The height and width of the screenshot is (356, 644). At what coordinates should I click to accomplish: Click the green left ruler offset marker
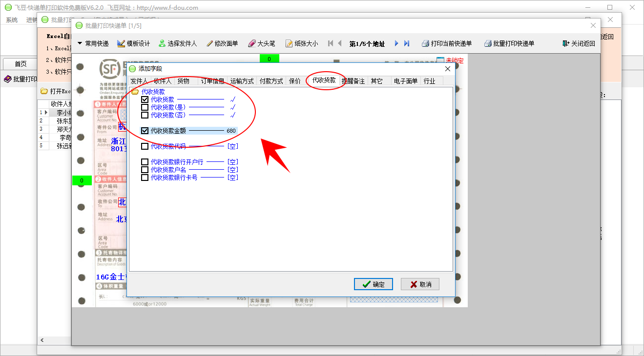click(82, 180)
